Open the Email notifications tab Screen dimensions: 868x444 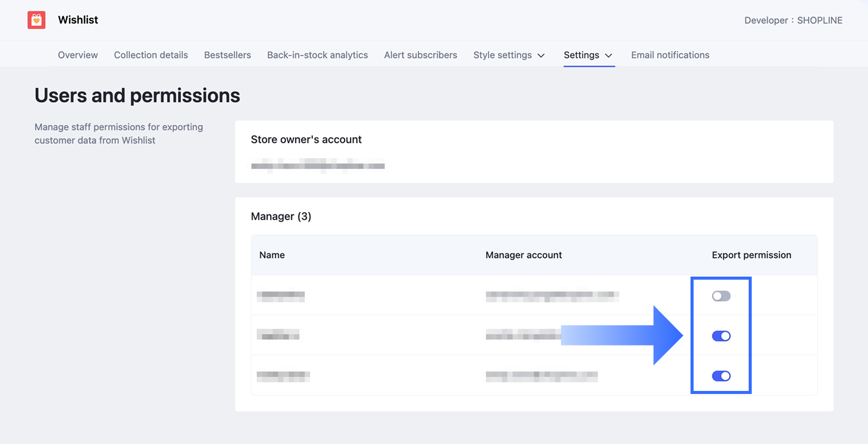(670, 55)
